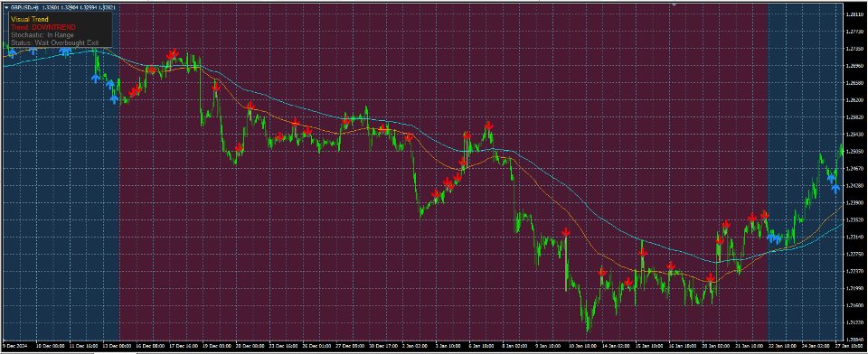Click the "17 Dec 16:00" time axis label
This screenshot has width=868, height=354.
click(184, 346)
